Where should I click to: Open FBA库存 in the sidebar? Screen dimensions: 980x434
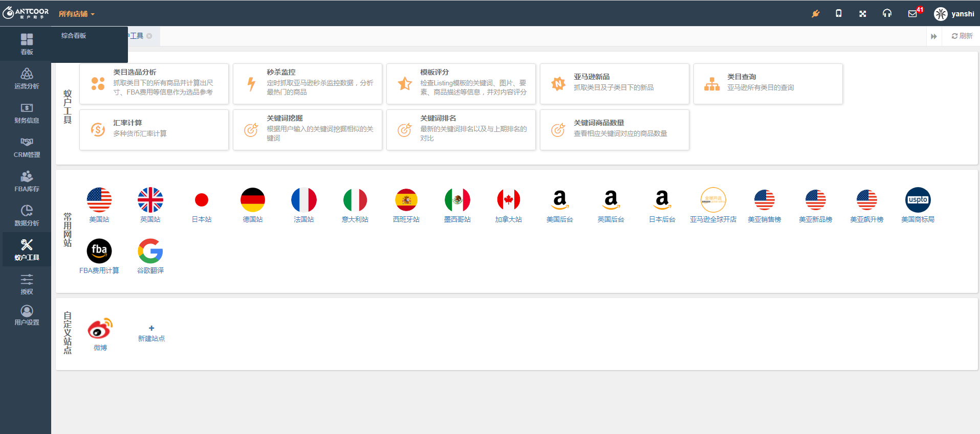point(27,181)
